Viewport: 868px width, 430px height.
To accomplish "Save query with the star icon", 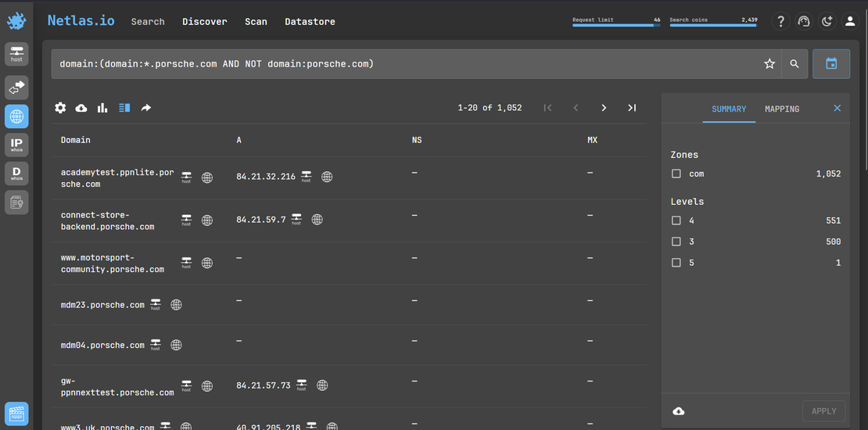I will (769, 64).
